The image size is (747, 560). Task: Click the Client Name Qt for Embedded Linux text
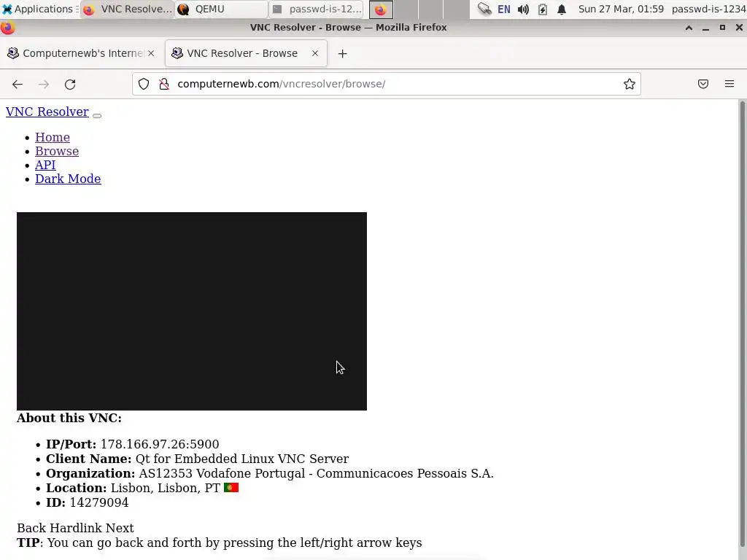point(242,459)
